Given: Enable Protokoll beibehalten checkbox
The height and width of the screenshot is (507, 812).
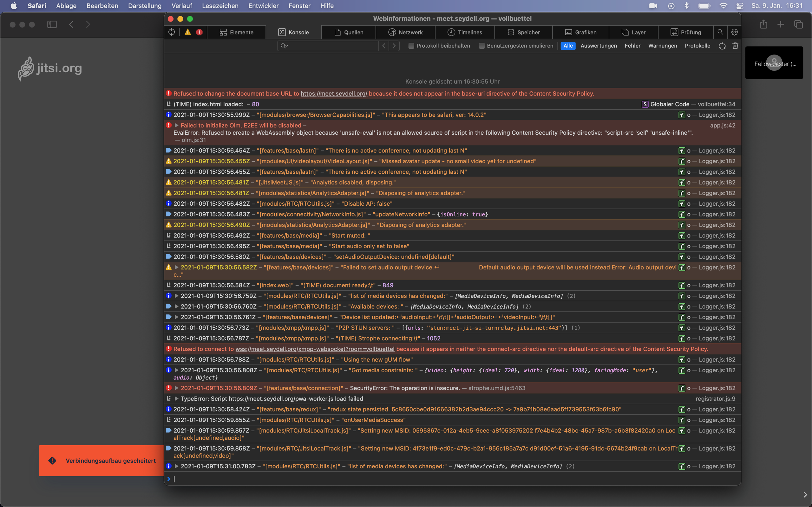Looking at the screenshot, I should [x=411, y=46].
